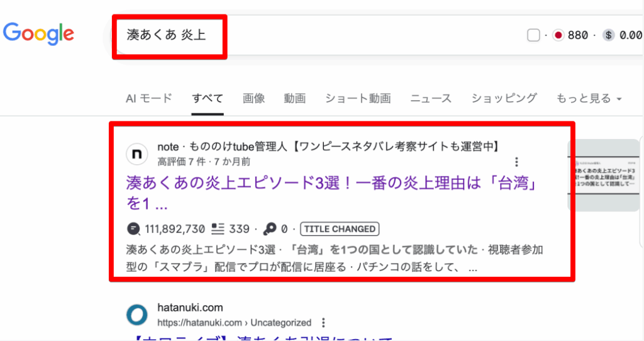This screenshot has width=644, height=341.
Task: Click speech bubble icon beside 111,892,730
Action: coord(133,228)
